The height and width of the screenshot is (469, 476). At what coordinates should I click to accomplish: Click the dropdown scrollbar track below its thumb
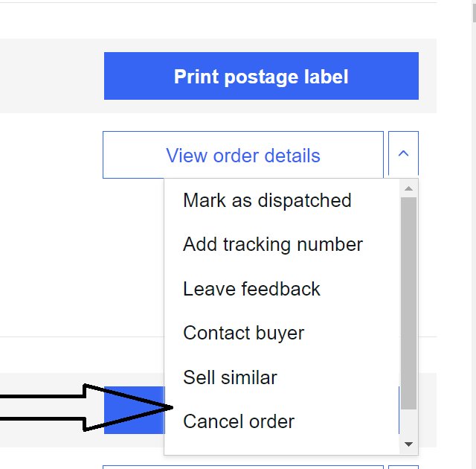click(408, 424)
